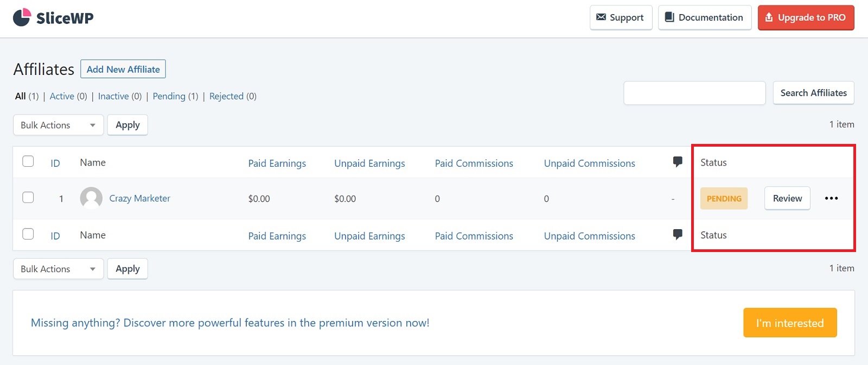Expand the bottom Bulk Actions dropdown
This screenshot has height=365, width=868.
tap(58, 269)
